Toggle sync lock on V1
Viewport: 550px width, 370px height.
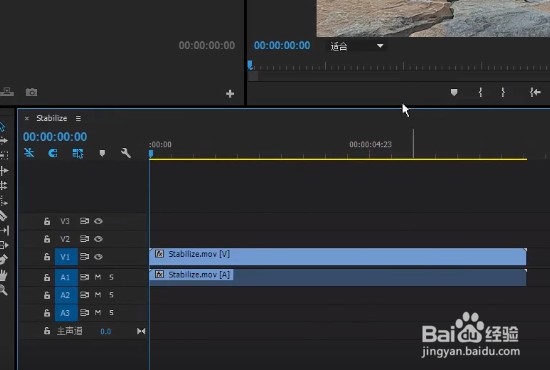point(84,257)
